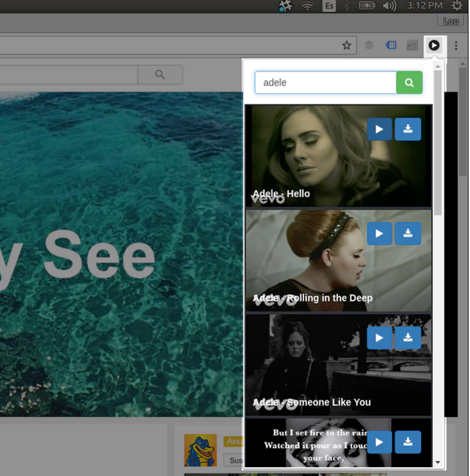Click the Bluetooth icon in the top panel
This screenshot has height=476, width=470.
(x=346, y=6)
